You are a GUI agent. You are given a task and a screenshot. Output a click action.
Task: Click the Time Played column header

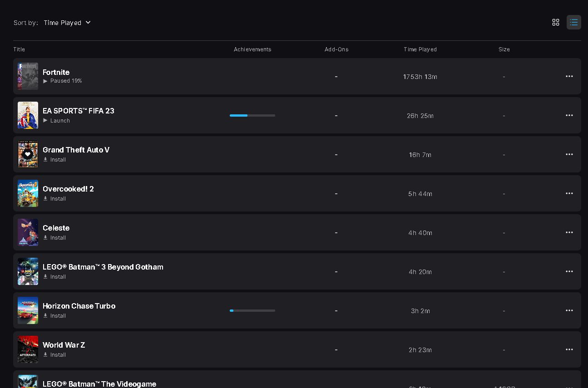coord(420,49)
